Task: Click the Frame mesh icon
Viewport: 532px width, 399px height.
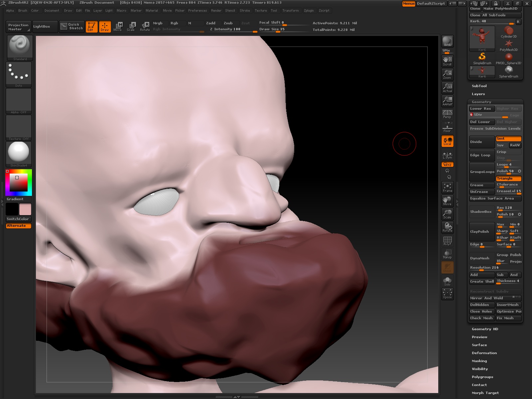Action: point(447,188)
